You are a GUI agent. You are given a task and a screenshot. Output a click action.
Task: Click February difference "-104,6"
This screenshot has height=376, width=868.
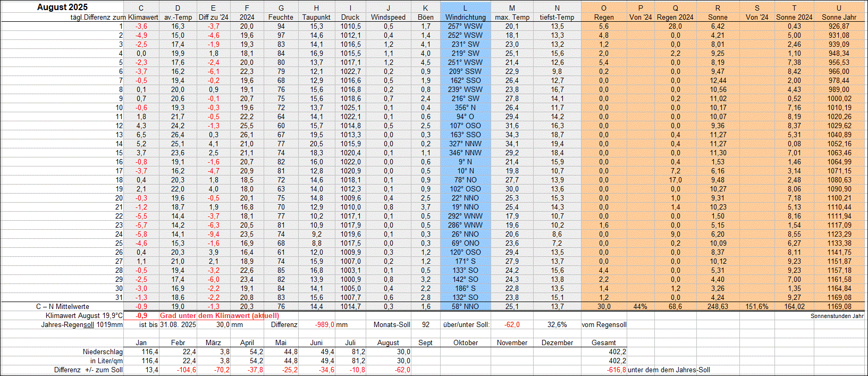point(186,370)
